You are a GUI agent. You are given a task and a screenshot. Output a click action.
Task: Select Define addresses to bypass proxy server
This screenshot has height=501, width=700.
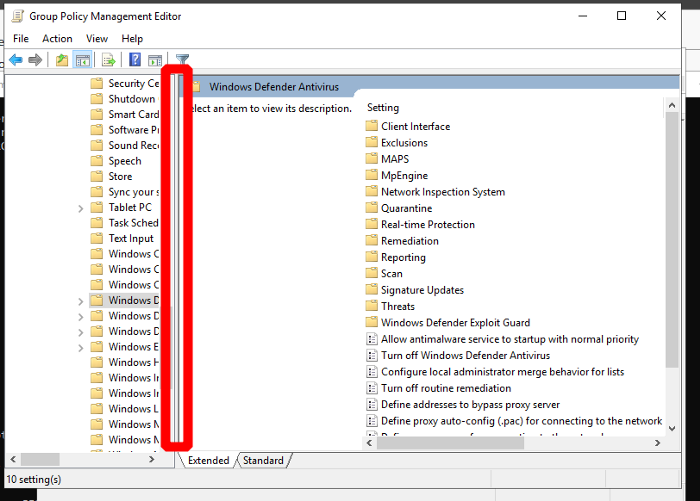[470, 405]
